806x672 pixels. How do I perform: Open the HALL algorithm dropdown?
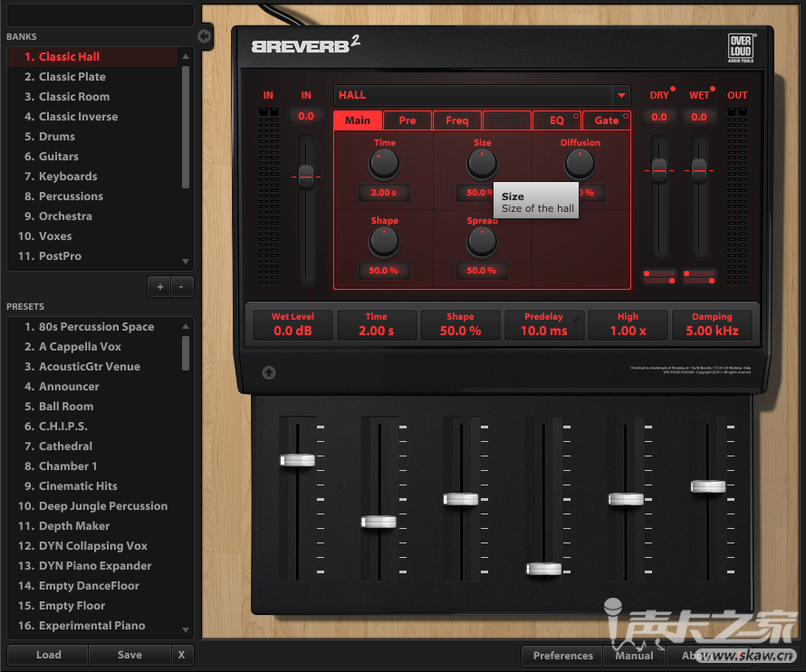(x=621, y=95)
